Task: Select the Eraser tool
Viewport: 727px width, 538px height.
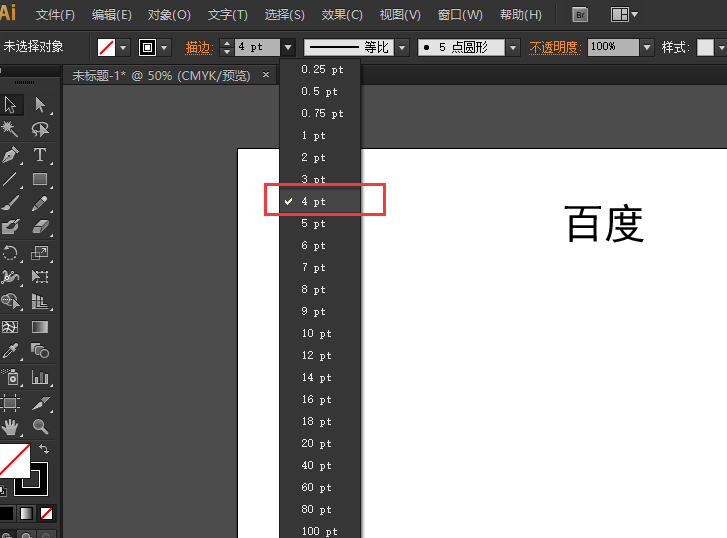Action: [40, 227]
